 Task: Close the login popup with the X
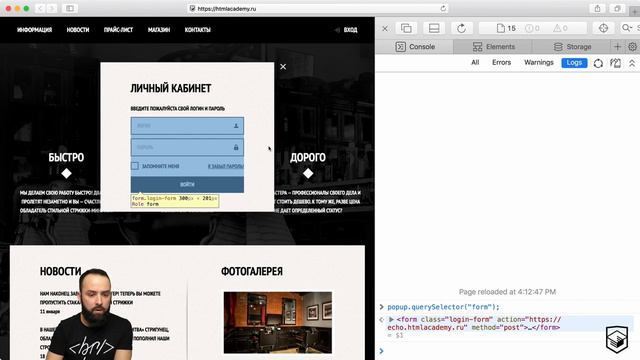coord(283,67)
